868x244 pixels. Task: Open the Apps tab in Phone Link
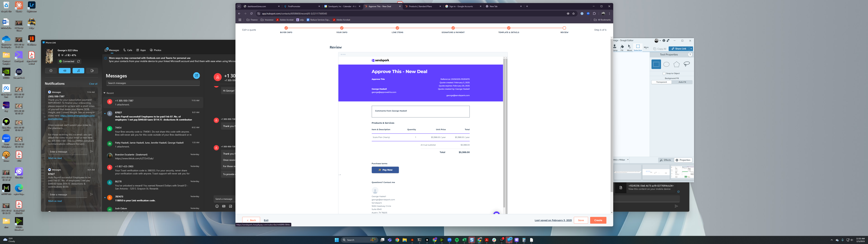pyautogui.click(x=141, y=50)
